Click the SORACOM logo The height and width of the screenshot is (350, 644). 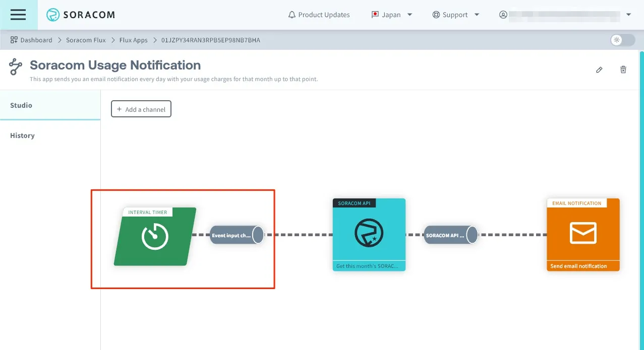click(81, 15)
